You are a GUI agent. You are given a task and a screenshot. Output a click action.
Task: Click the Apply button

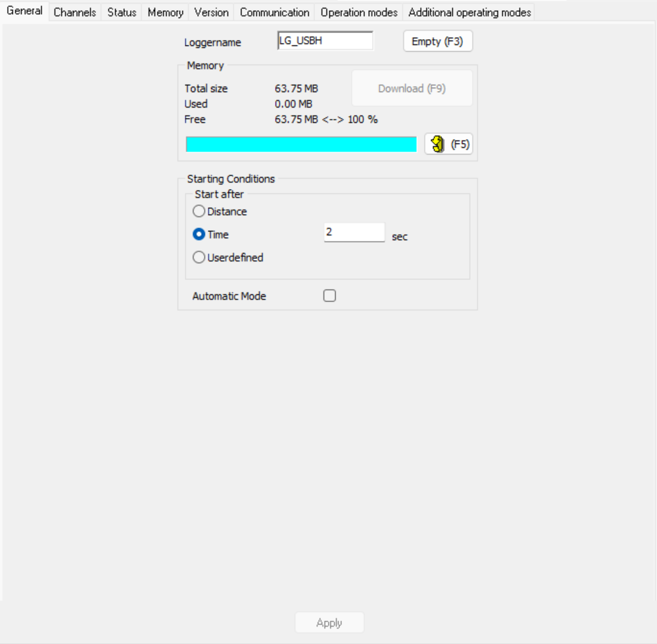[329, 623]
